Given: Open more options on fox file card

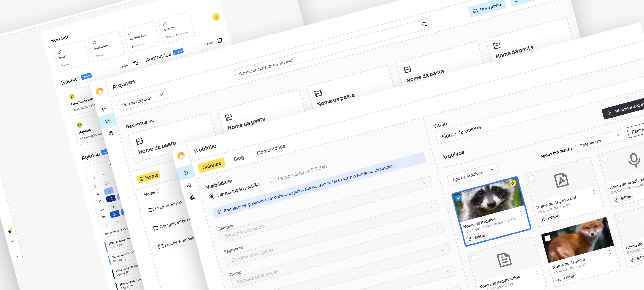Looking at the screenshot, I should pyautogui.click(x=610, y=252).
